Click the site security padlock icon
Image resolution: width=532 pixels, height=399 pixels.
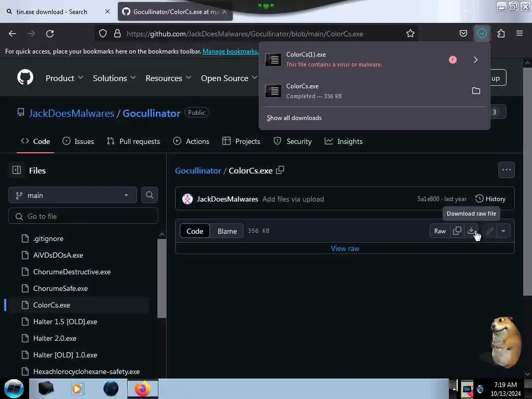[x=117, y=34]
